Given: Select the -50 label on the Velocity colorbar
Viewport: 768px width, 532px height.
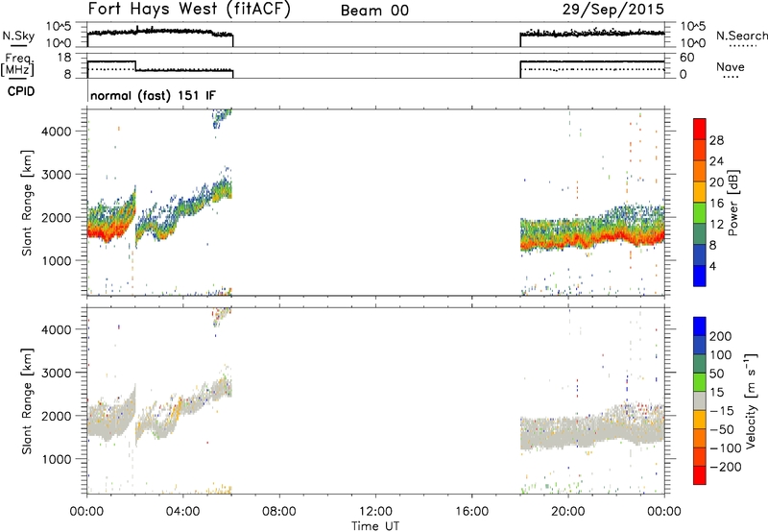Looking at the screenshot, I should pyautogui.click(x=722, y=429).
